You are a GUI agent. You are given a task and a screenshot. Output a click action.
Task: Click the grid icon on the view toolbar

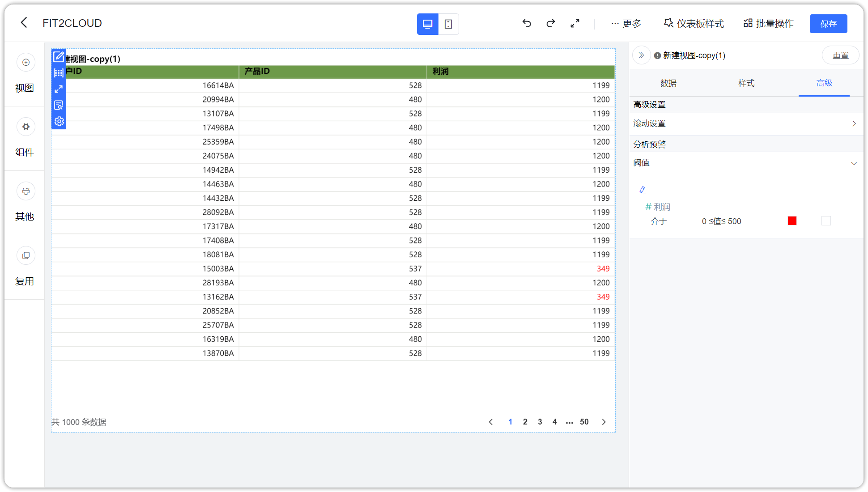pyautogui.click(x=59, y=73)
